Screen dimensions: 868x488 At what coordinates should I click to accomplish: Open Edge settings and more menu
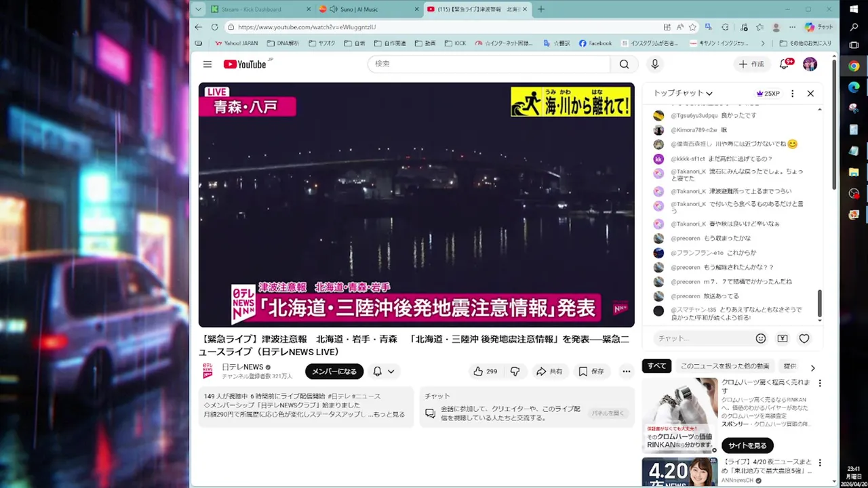pos(791,27)
